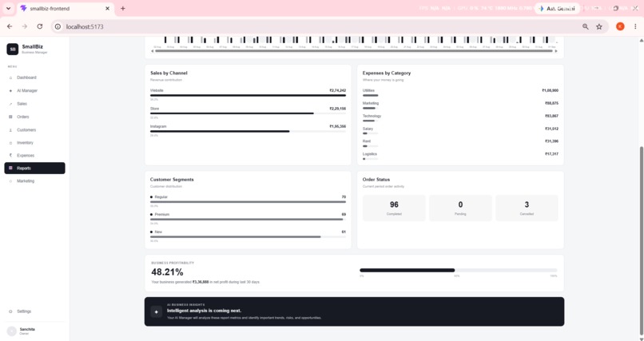Image resolution: width=644 pixels, height=341 pixels.
Task: Open the browser zoom magnifier icon
Action: pyautogui.click(x=585, y=26)
